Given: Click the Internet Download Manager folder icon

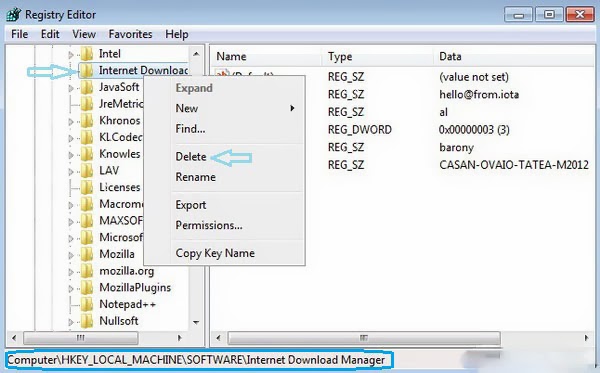Looking at the screenshot, I should click(x=87, y=70).
